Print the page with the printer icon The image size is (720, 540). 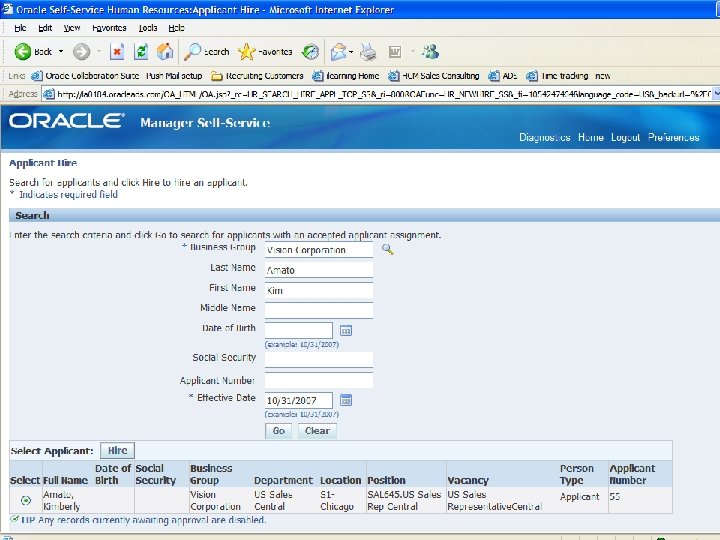(368, 52)
